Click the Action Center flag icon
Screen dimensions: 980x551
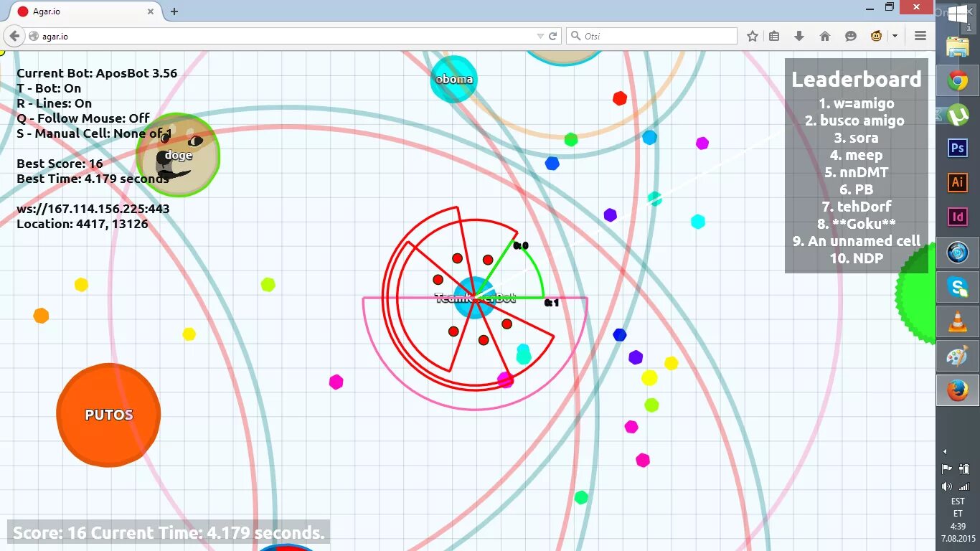pyautogui.click(x=947, y=468)
